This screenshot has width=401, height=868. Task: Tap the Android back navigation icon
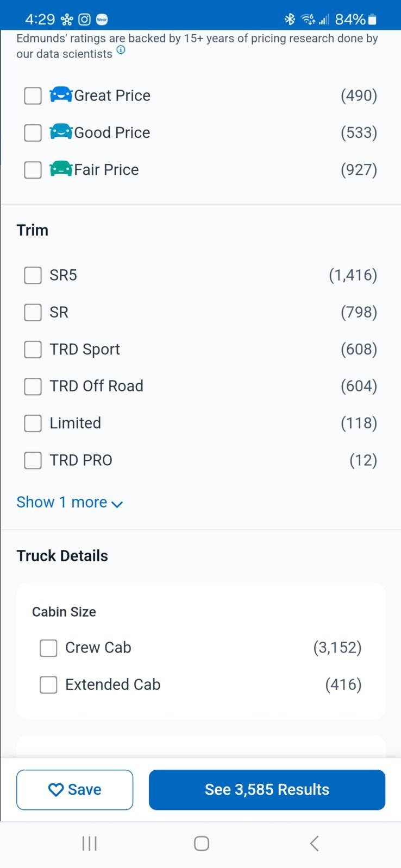[x=314, y=843]
